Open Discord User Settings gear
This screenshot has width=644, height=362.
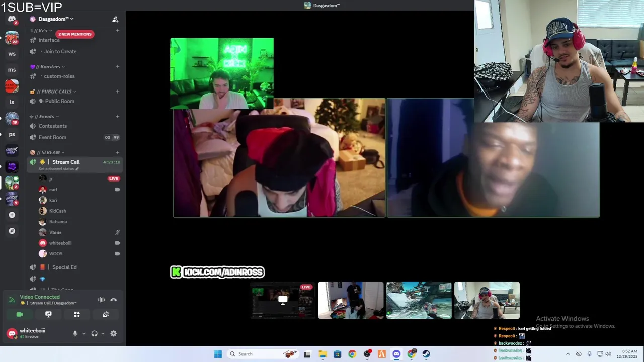click(x=114, y=333)
